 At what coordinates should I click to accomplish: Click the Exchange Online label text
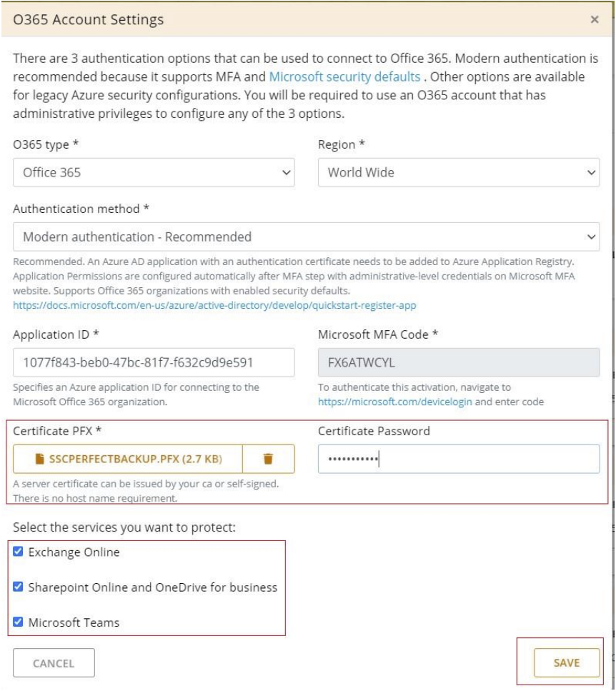tap(74, 552)
